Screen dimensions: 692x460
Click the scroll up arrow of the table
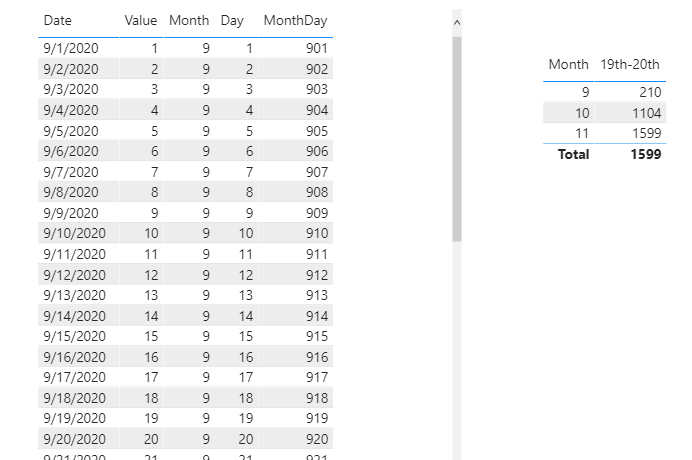[x=457, y=22]
